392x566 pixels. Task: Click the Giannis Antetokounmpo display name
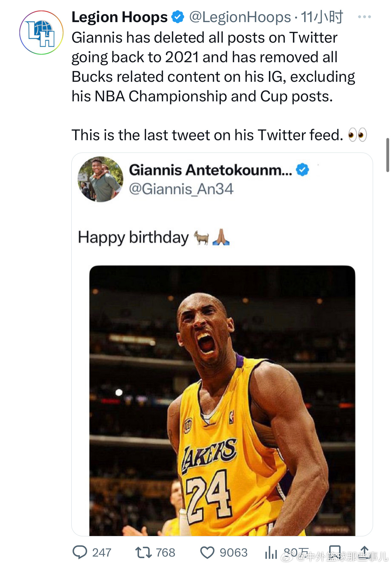[210, 170]
